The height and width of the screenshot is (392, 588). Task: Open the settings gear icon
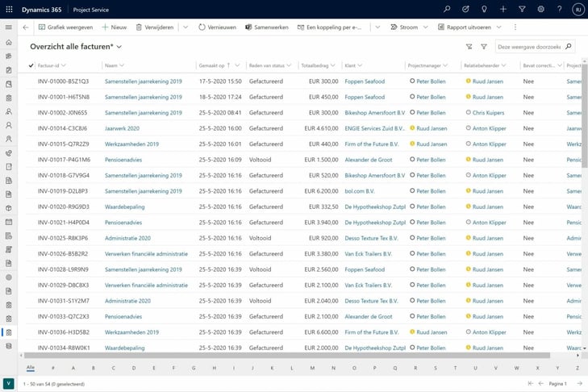540,9
